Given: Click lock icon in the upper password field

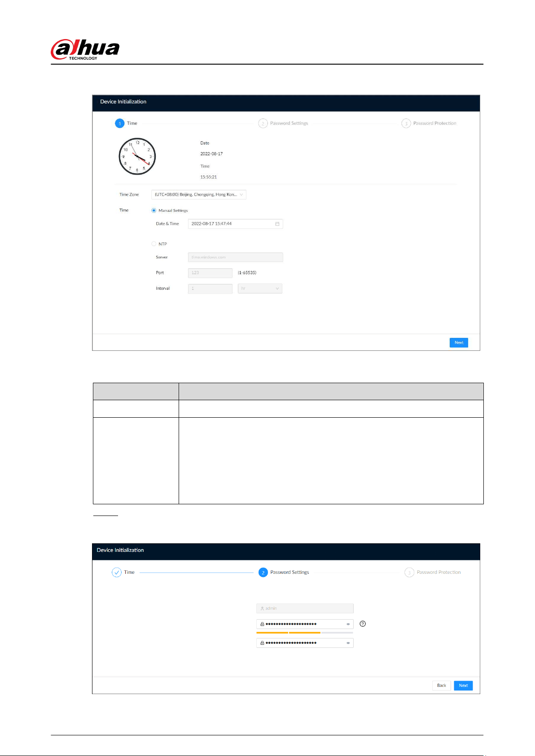Looking at the screenshot, I should (x=262, y=624).
